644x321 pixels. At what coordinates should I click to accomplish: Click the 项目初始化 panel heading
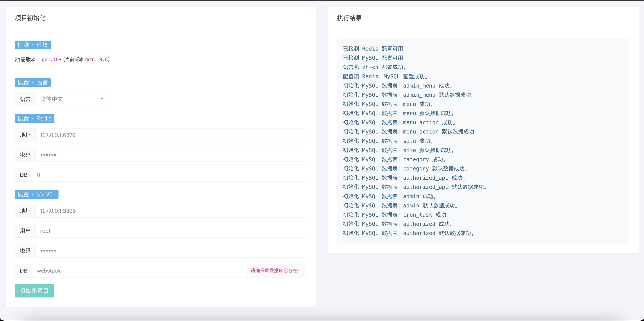30,18
